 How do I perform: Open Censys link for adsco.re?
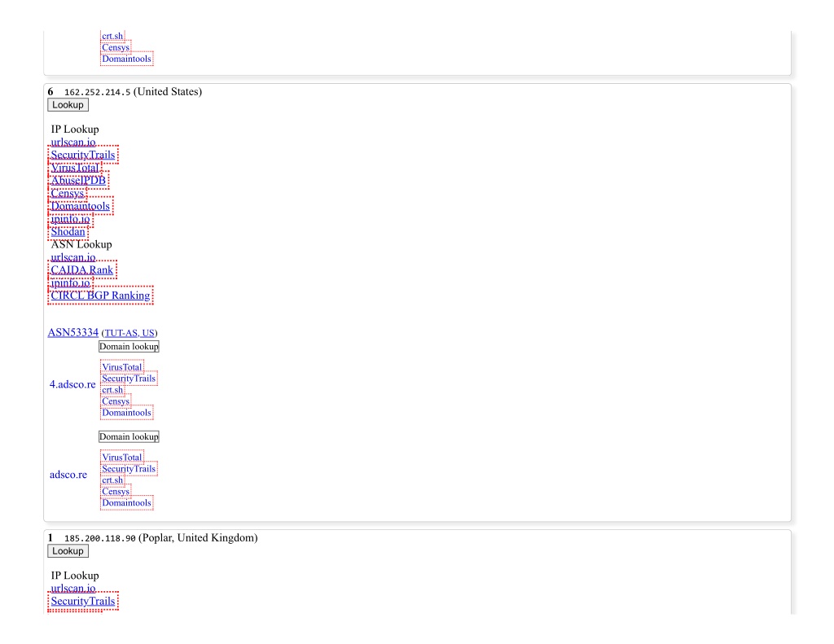tap(116, 492)
